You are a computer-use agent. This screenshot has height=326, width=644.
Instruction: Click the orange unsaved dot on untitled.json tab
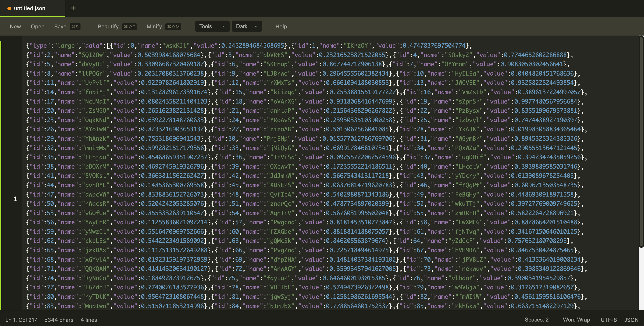(x=9, y=8)
